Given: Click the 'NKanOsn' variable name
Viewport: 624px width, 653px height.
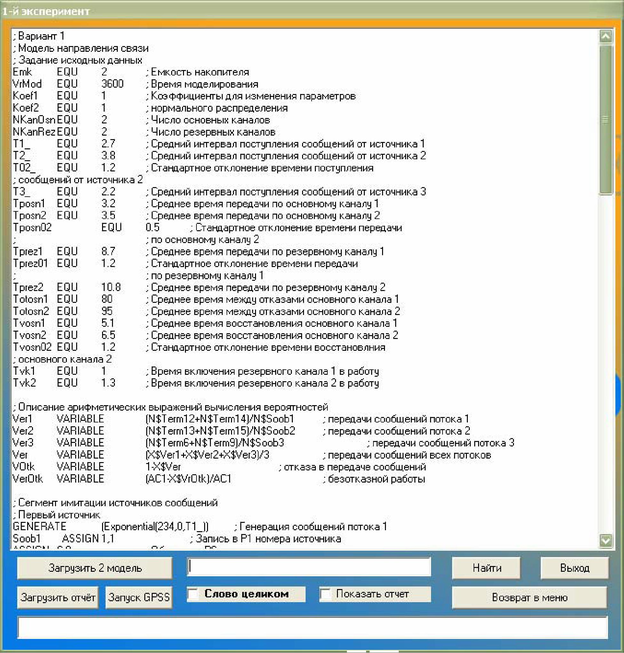Looking at the screenshot, I should click(34, 120).
